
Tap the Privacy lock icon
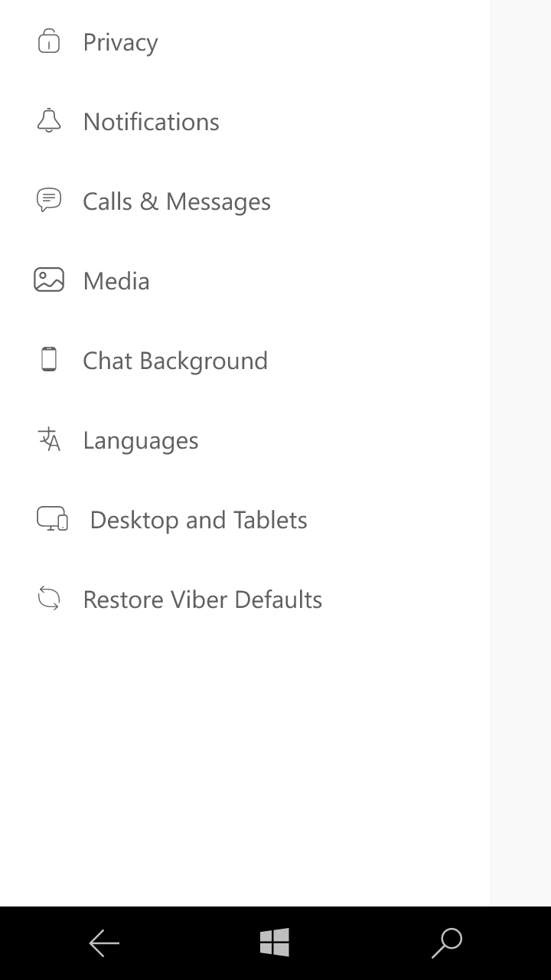tap(49, 41)
